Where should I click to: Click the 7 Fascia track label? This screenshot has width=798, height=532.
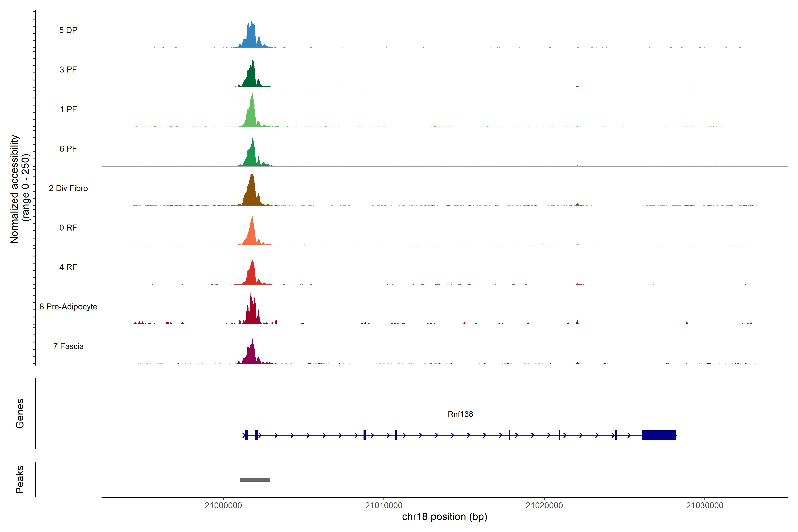tap(68, 346)
